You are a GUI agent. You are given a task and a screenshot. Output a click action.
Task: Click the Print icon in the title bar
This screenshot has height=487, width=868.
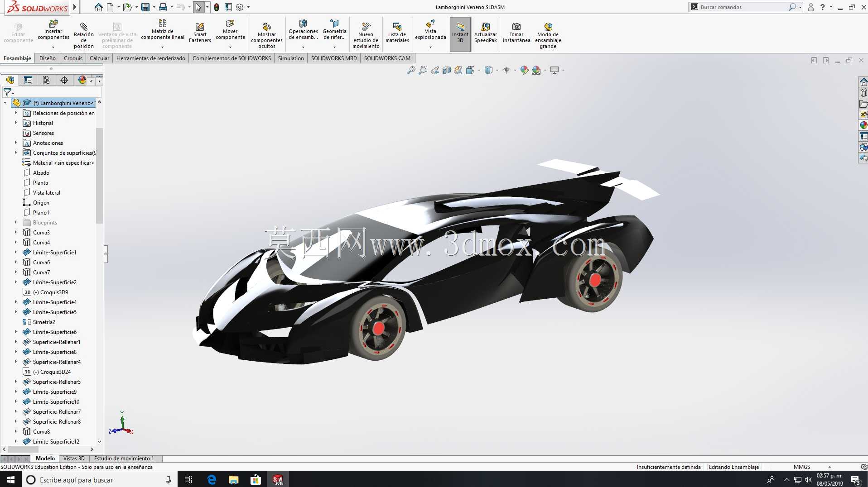pos(163,7)
